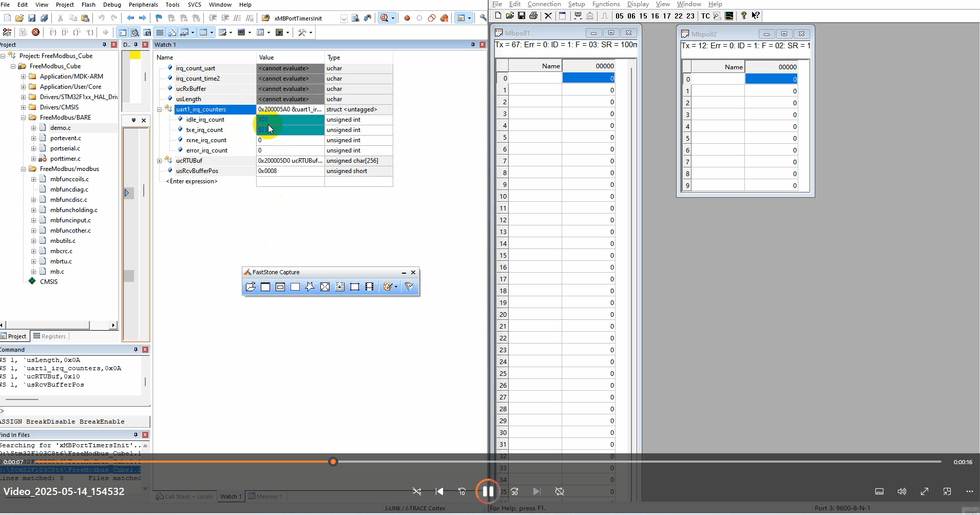Click red Stop debugging icon
The image size is (980, 515).
tap(35, 32)
